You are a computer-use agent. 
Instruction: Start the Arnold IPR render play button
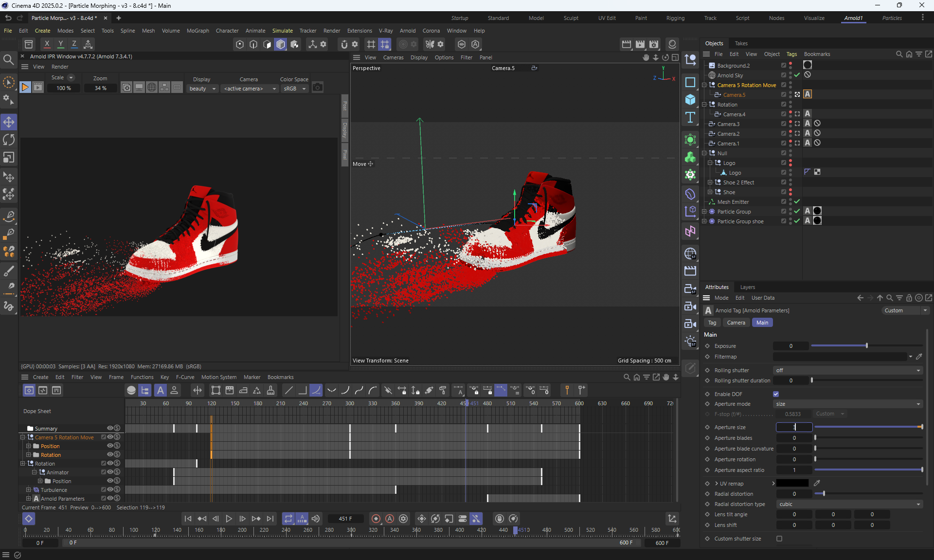pos(25,88)
